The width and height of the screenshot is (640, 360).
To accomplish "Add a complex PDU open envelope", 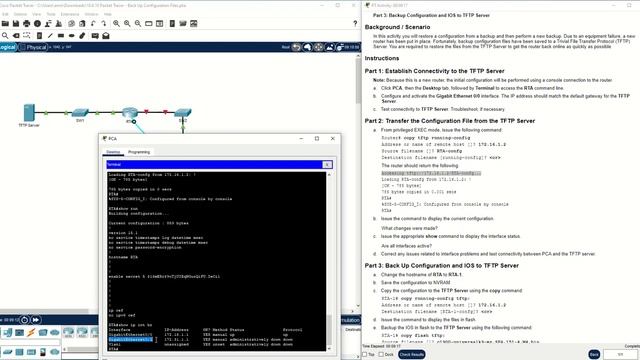I will (x=106, y=36).
